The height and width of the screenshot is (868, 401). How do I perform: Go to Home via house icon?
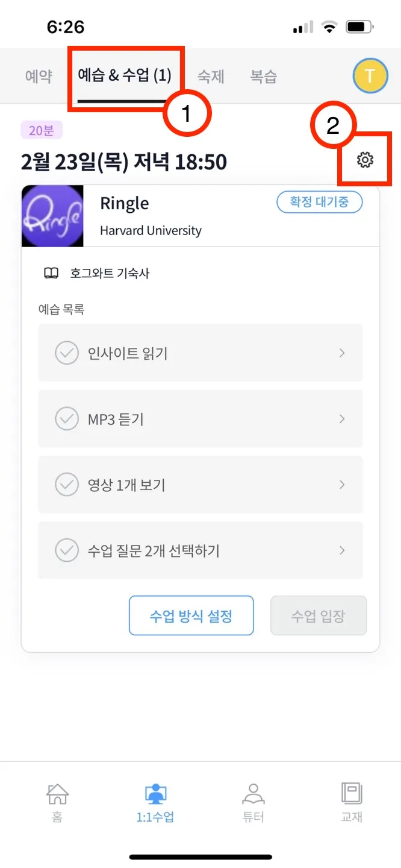click(x=58, y=794)
